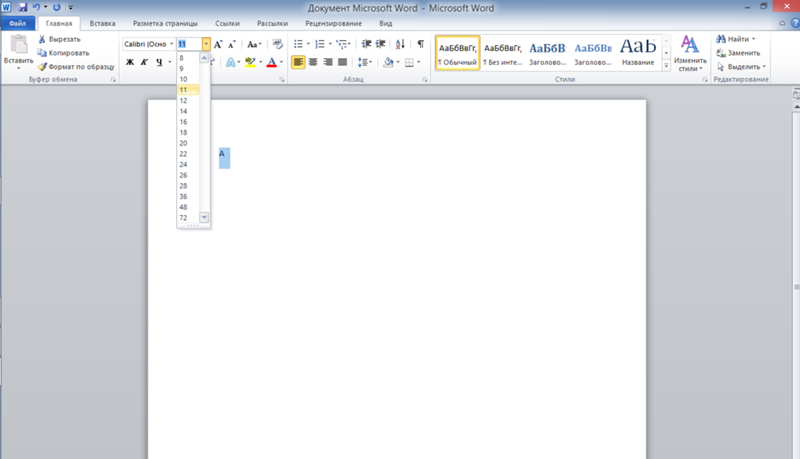Click the Grow Font icon
The image size is (800, 459).
[218, 44]
